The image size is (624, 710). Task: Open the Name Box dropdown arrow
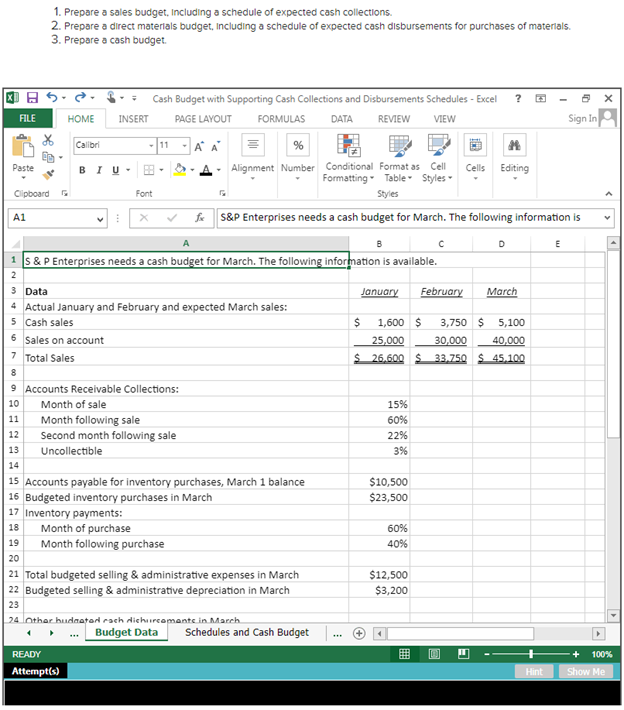click(x=100, y=219)
